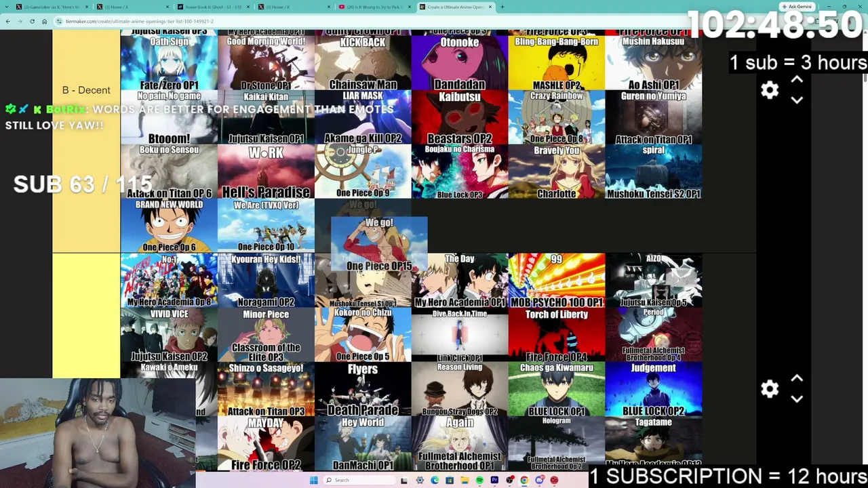Screen dimensions: 868x488
Task: Go forward in the browser
Action: [x=20, y=21]
